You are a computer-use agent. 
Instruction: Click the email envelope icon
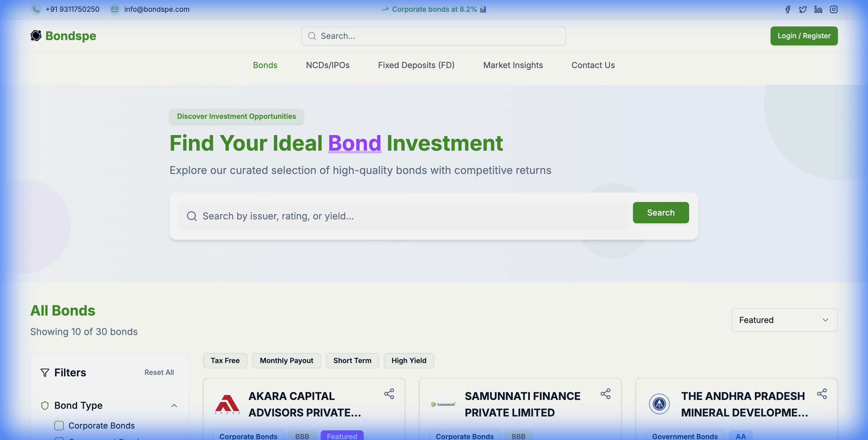(114, 9)
